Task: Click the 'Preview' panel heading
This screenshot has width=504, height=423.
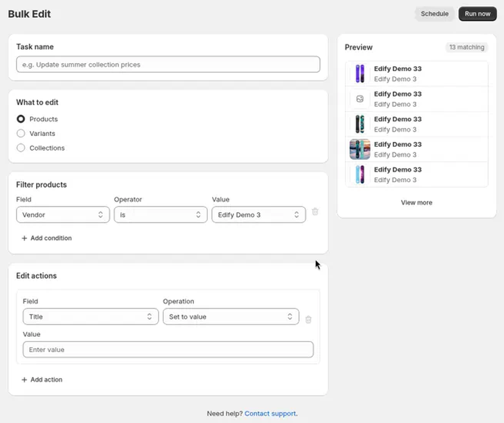Action: tap(359, 47)
